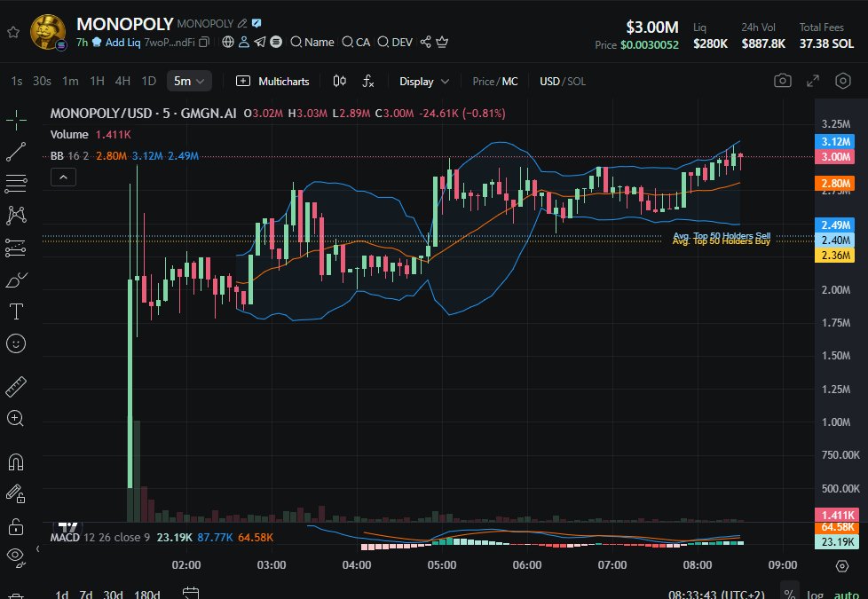The width and height of the screenshot is (868, 599).
Task: Click the Add Liq label
Action: coord(122,42)
